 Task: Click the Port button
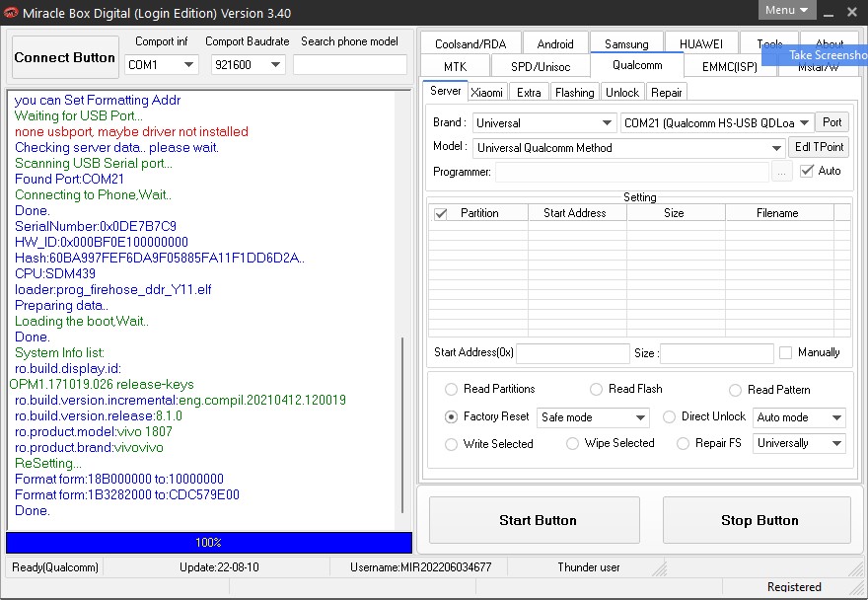pyautogui.click(x=832, y=122)
